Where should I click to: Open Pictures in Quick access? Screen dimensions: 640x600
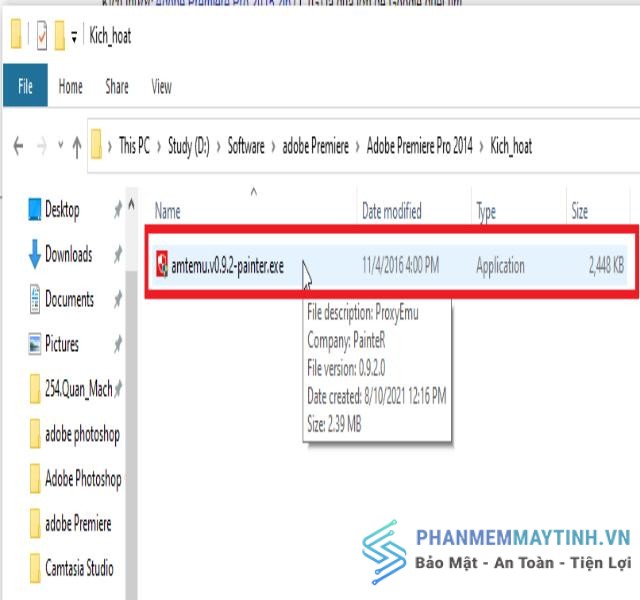pyautogui.click(x=62, y=344)
